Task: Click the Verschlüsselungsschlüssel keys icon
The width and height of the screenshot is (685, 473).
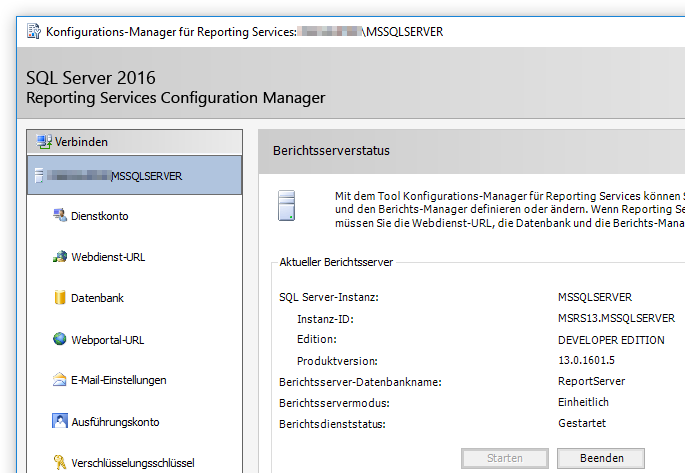Action: tap(60, 462)
